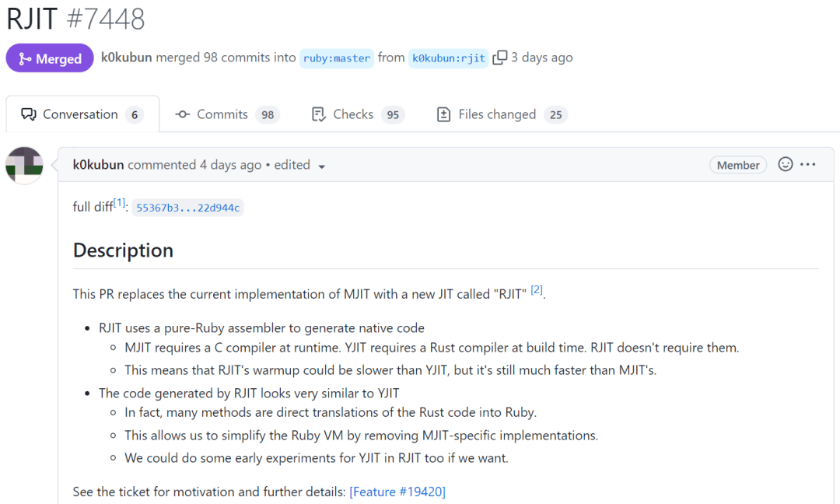
Task: Copy the branch name with the copy icon
Action: (x=499, y=57)
